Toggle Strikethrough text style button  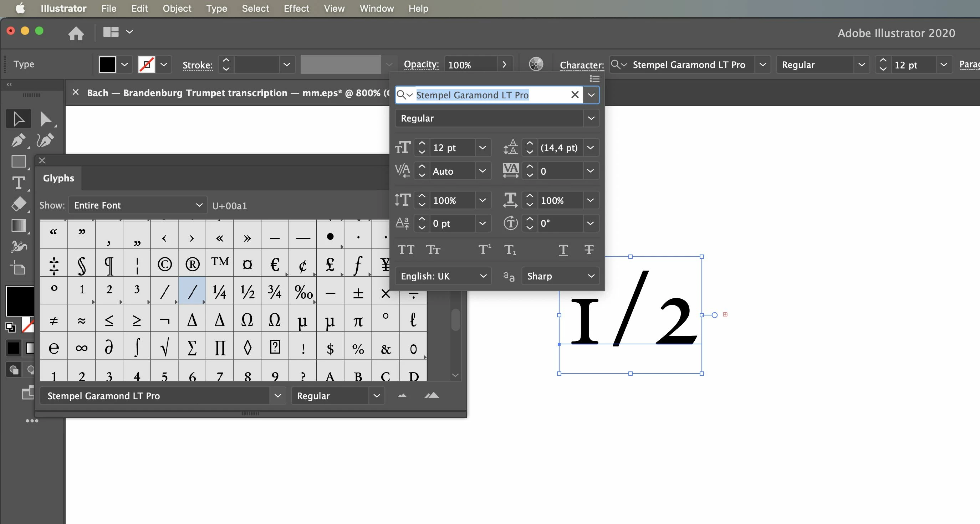coord(588,250)
